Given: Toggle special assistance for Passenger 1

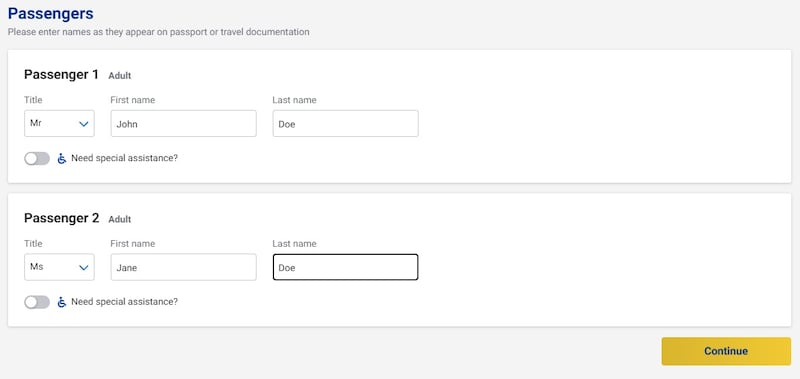Looking at the screenshot, I should coord(37,159).
